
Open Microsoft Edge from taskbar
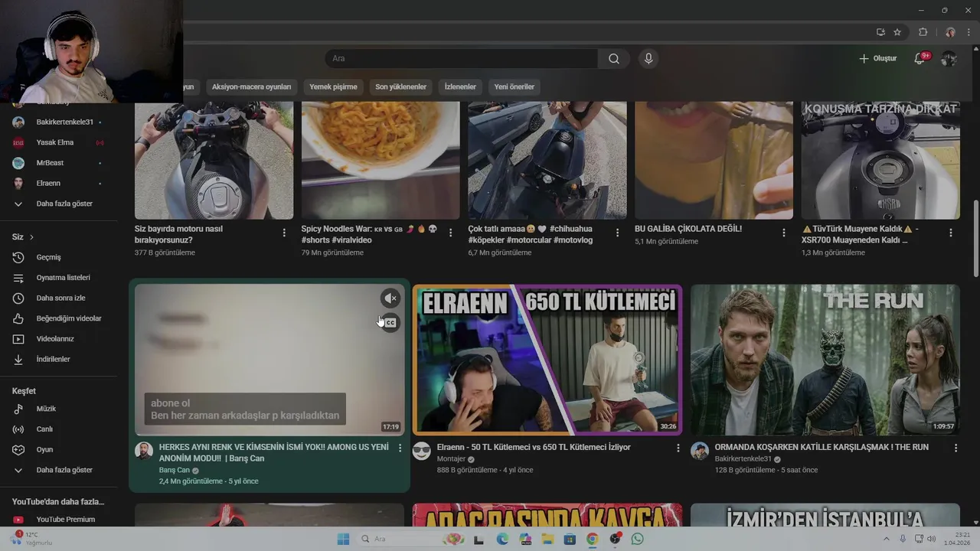(502, 539)
